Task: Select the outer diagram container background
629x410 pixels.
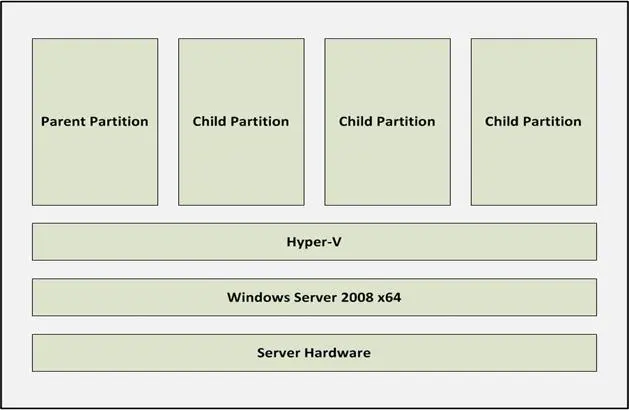Action: coord(314,22)
